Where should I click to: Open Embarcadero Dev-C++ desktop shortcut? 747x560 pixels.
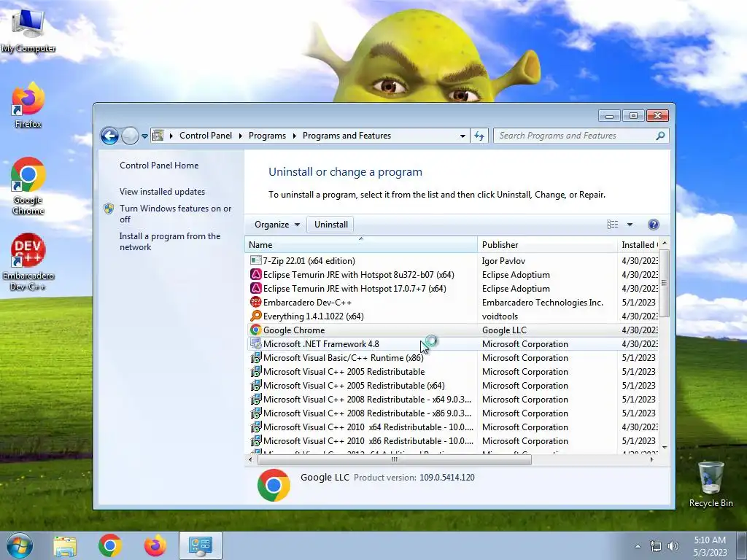point(28,262)
